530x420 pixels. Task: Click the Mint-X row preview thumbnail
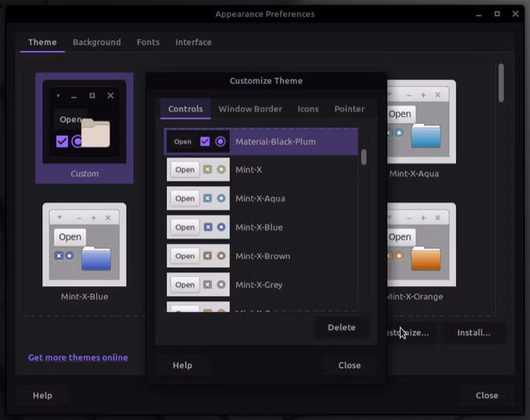(x=198, y=170)
